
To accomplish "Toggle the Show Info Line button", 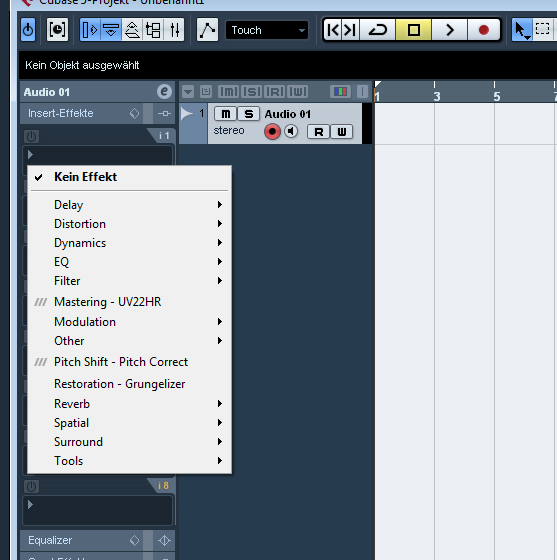I will click(111, 30).
